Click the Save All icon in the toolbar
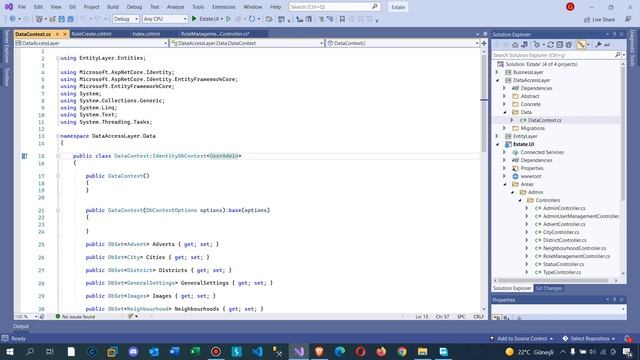This screenshot has height=360, width=640. point(70,19)
